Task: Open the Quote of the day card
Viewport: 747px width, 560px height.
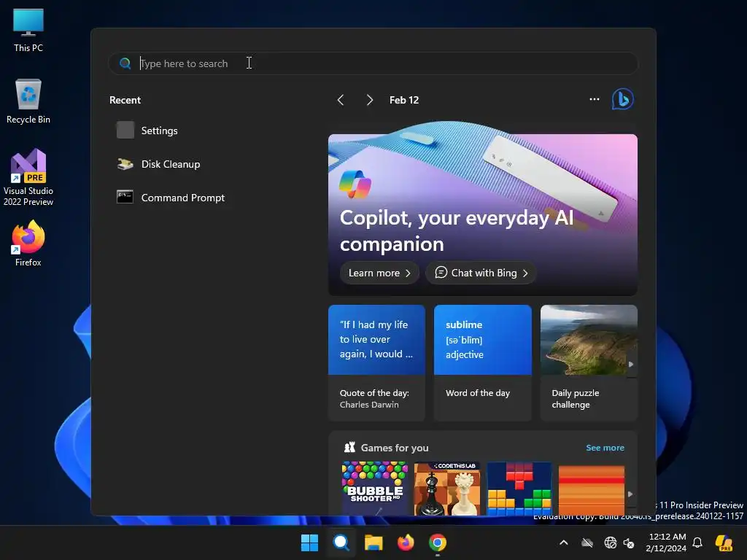Action: coord(376,363)
